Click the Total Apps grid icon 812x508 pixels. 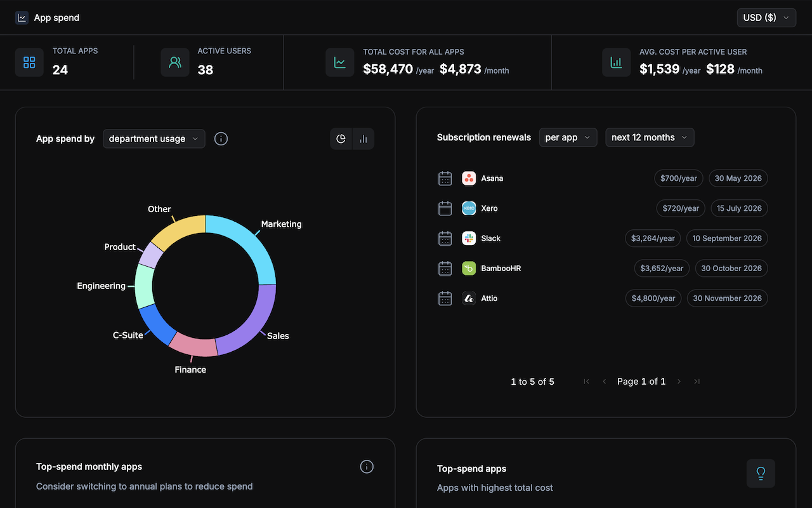[x=29, y=62]
